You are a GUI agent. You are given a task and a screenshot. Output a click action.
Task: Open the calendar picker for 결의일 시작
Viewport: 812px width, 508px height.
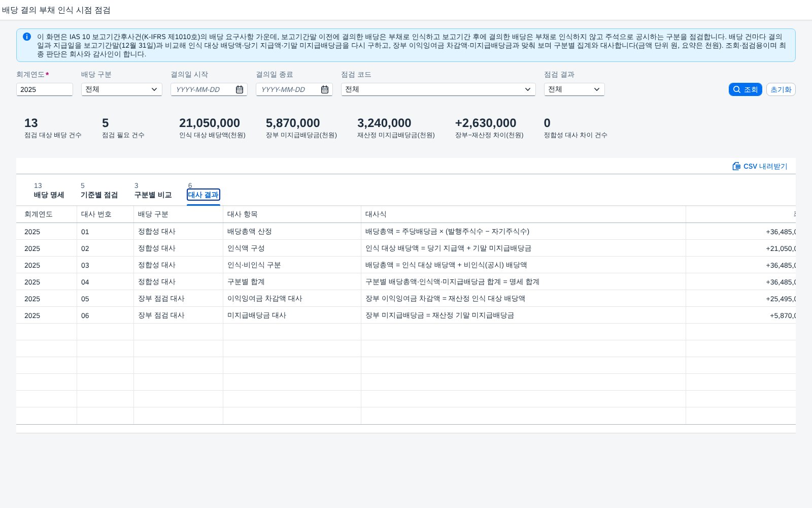[240, 89]
